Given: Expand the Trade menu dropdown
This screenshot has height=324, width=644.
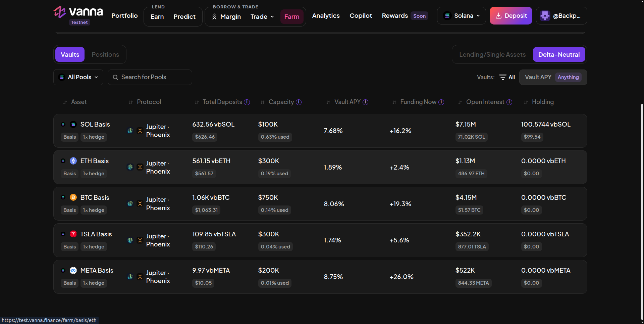Looking at the screenshot, I should (262, 16).
